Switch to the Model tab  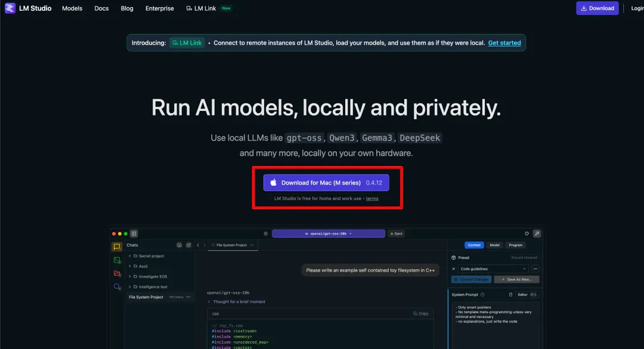pyautogui.click(x=494, y=245)
